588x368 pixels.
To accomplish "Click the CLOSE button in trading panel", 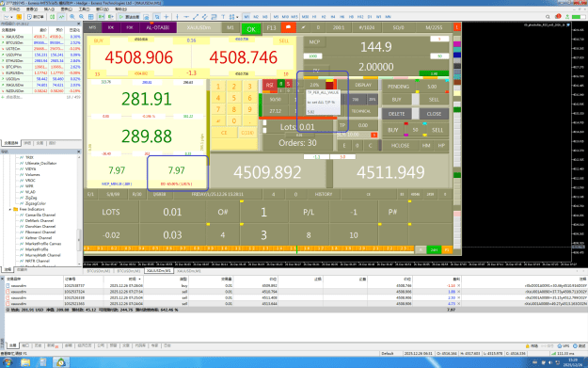I will coord(434,114).
